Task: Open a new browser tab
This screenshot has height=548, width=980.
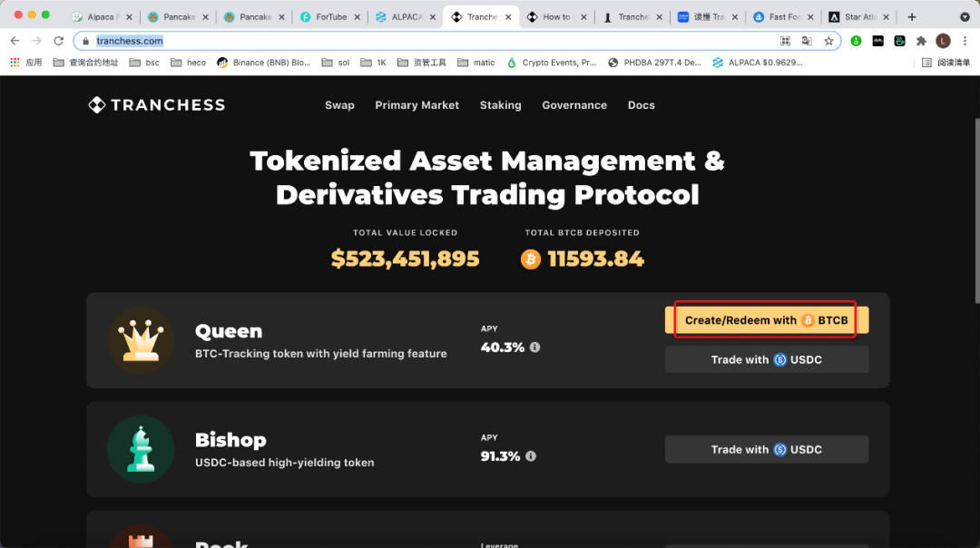Action: pos(912,17)
